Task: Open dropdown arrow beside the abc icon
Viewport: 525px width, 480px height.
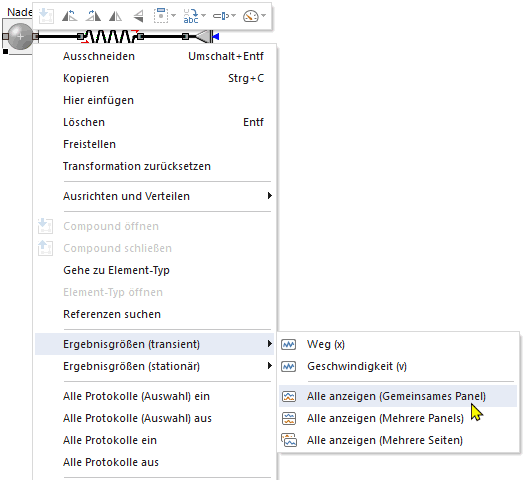Action: [x=204, y=15]
